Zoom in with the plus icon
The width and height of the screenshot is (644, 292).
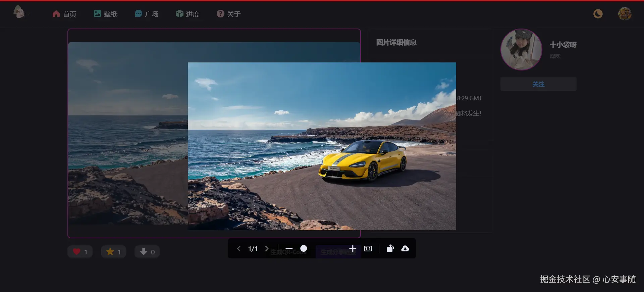coord(353,248)
